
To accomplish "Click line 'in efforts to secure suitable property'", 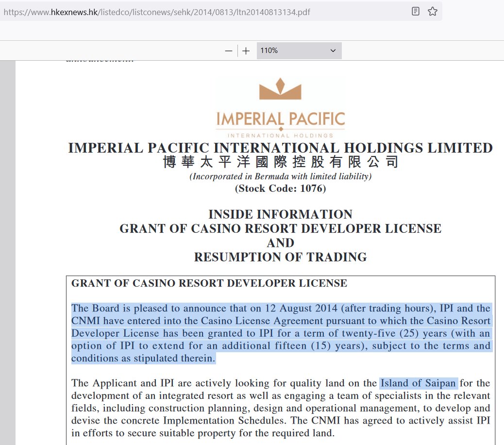I will pyautogui.click(x=203, y=433).
